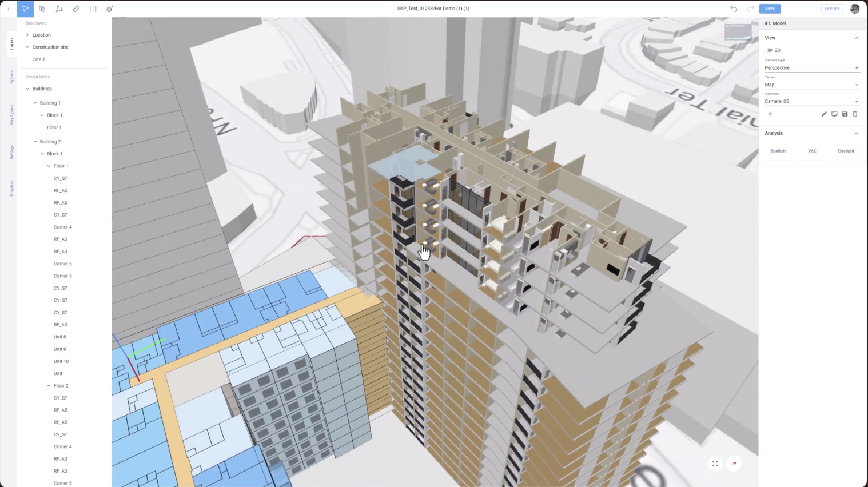
Task: Click the undo arrow in top bar
Action: 734,9
